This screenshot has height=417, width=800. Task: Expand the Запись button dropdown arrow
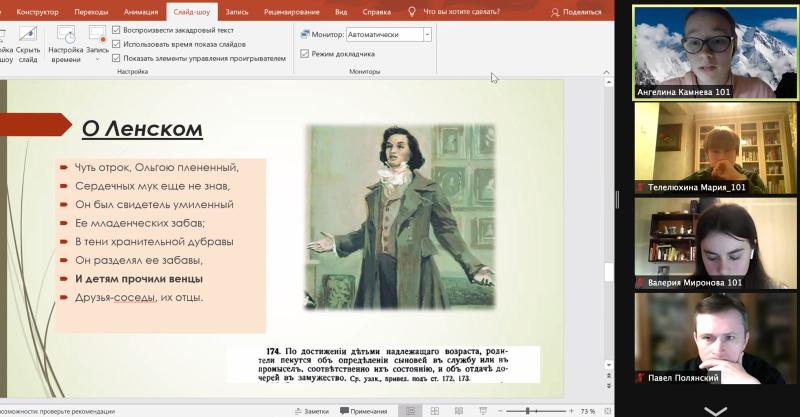click(97, 59)
